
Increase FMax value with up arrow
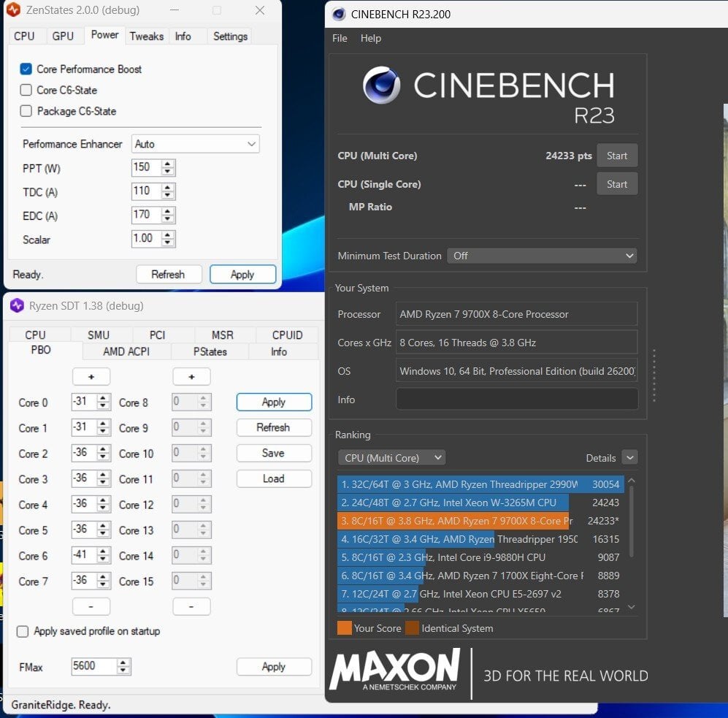tap(123, 662)
